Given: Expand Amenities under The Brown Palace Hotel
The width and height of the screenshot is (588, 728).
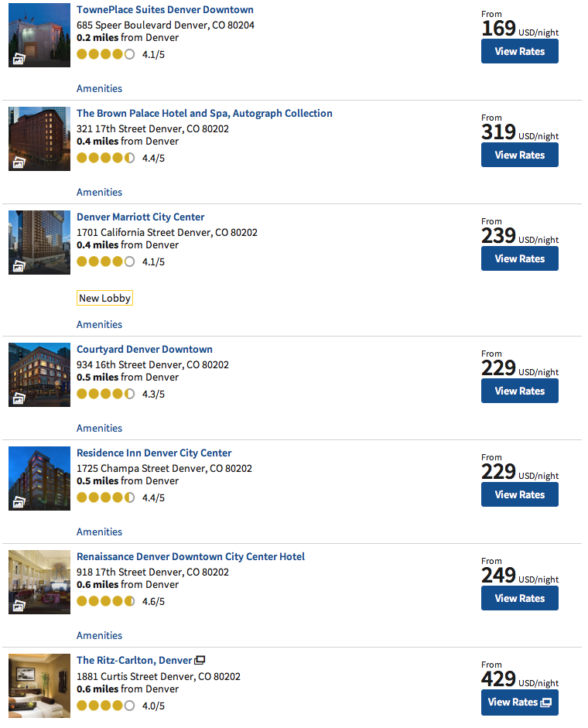Looking at the screenshot, I should tap(99, 193).
